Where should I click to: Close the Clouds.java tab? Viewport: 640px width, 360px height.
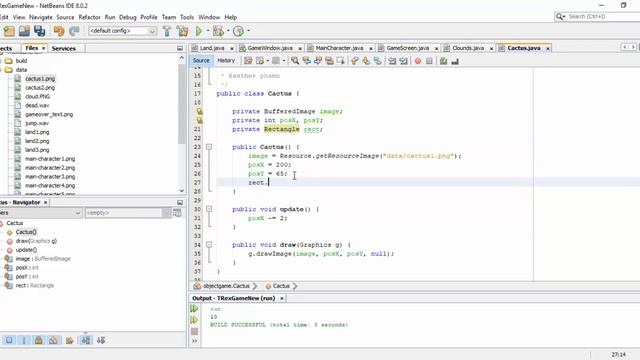point(491,48)
